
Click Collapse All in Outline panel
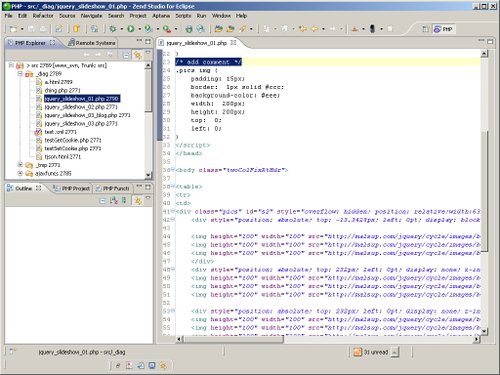[102, 200]
